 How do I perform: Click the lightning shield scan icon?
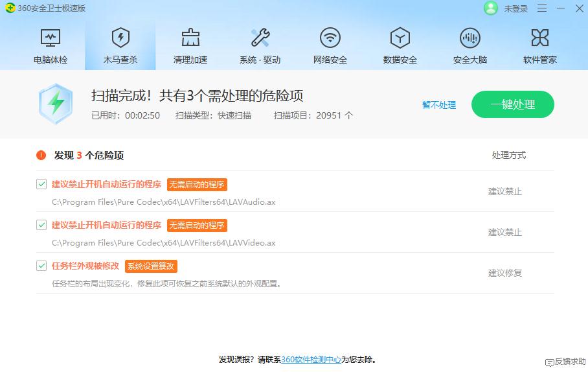pyautogui.click(x=56, y=104)
